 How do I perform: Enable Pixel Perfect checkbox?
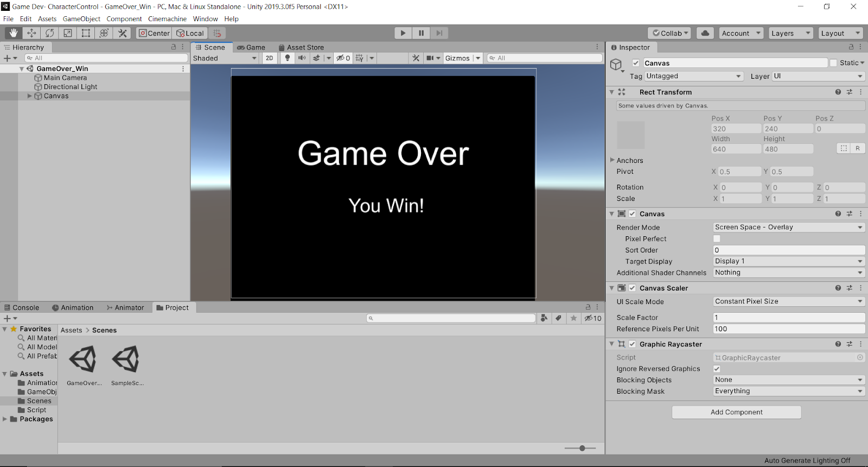(717, 239)
